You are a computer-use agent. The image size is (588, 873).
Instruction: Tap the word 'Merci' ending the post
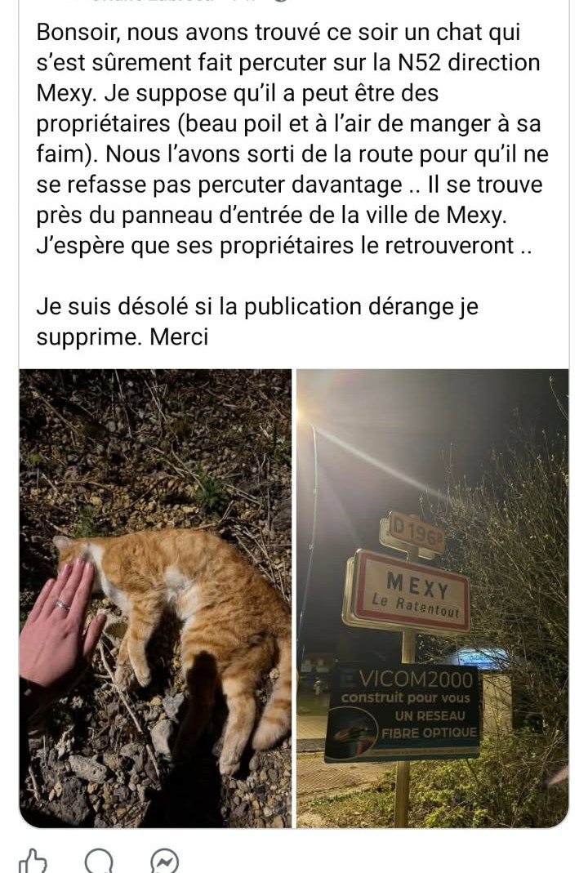(x=179, y=336)
